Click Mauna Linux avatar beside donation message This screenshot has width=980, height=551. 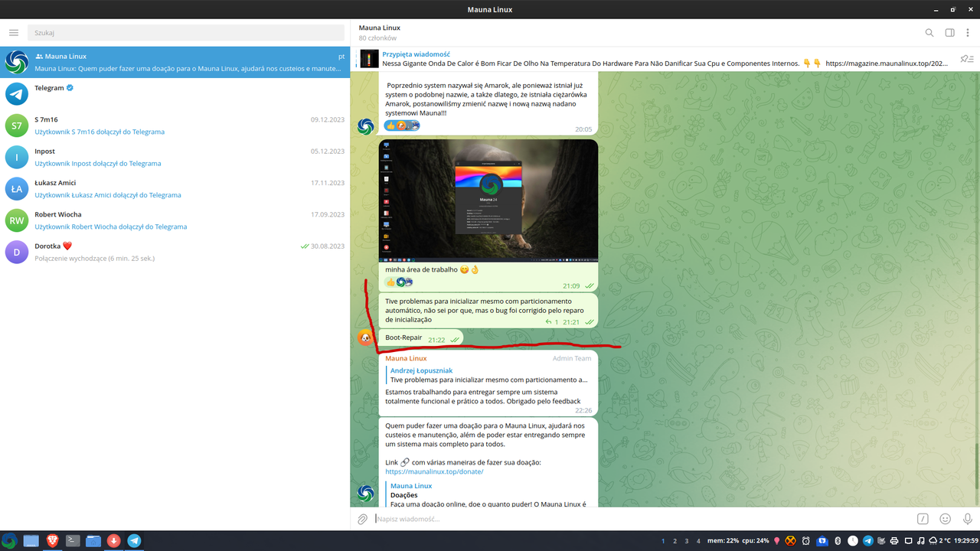click(366, 493)
